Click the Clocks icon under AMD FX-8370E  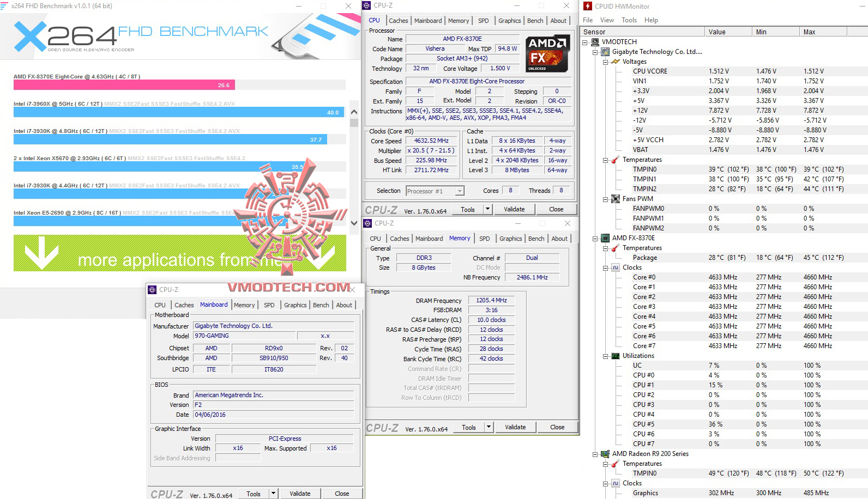point(615,267)
